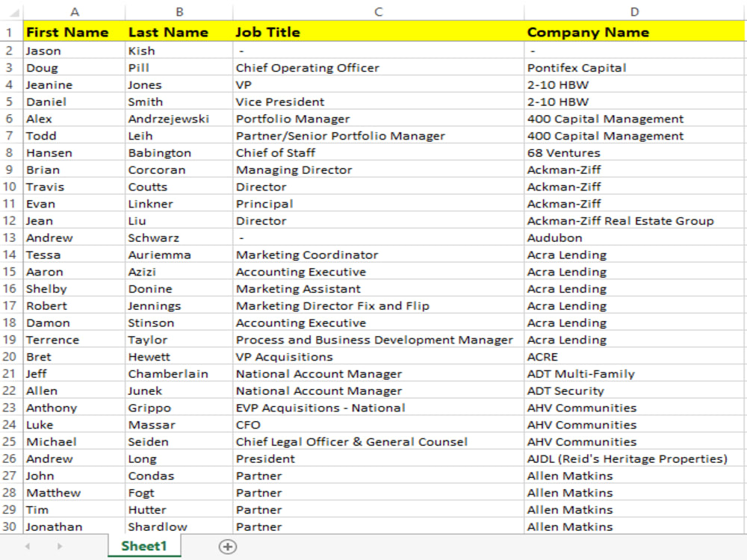Select the cell containing 'Stinson'

179,323
